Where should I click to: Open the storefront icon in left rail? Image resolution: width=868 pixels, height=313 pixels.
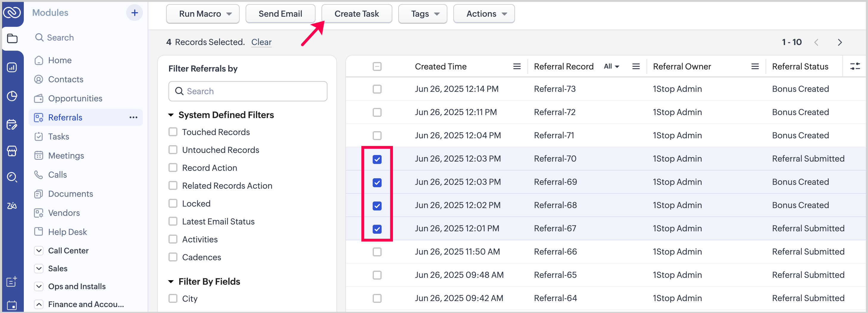click(12, 151)
